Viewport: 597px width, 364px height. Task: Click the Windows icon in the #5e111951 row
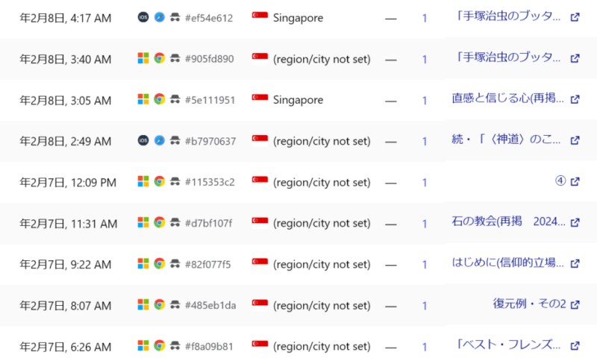[143, 99]
